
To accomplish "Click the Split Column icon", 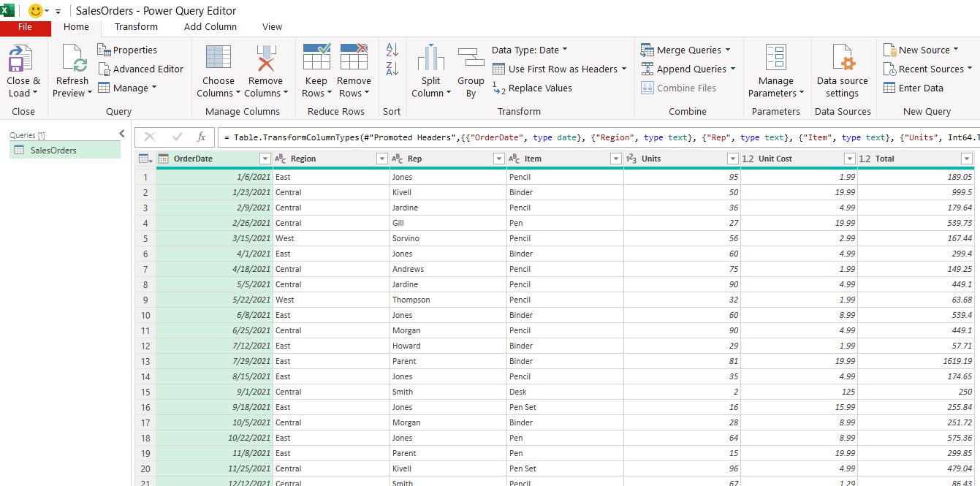I will pos(430,58).
